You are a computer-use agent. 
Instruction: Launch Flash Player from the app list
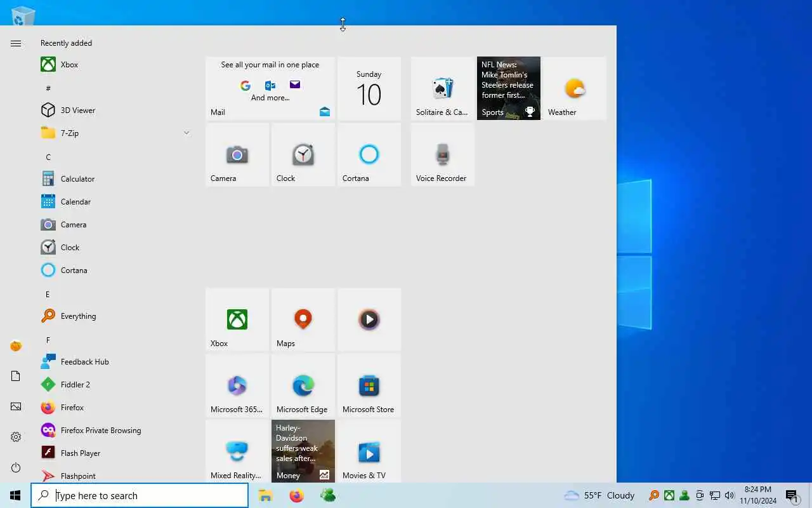[x=114, y=453]
